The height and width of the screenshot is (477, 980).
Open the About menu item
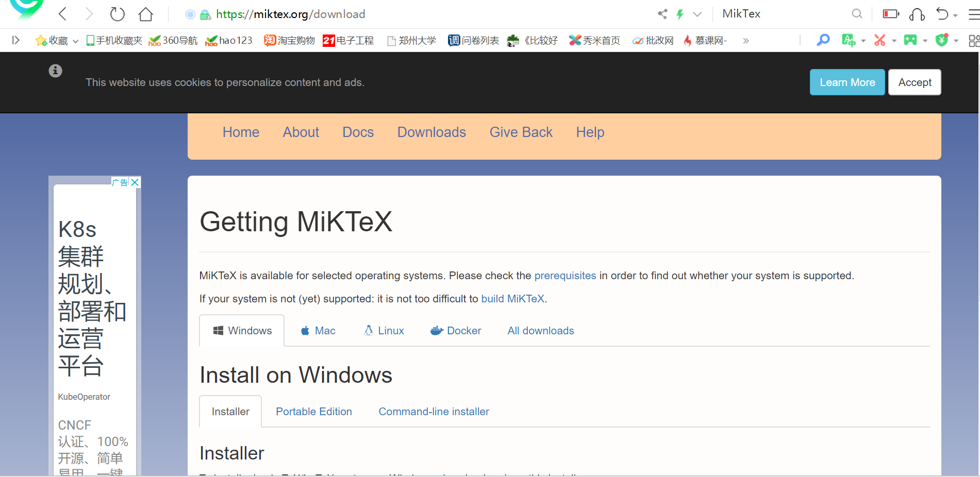pyautogui.click(x=301, y=132)
